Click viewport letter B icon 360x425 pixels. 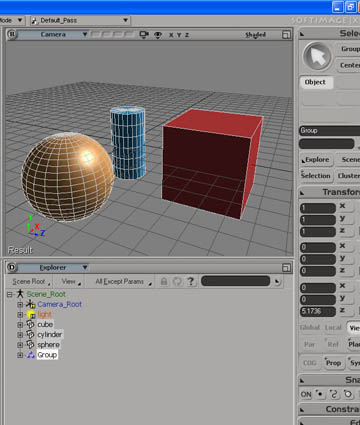(x=12, y=34)
